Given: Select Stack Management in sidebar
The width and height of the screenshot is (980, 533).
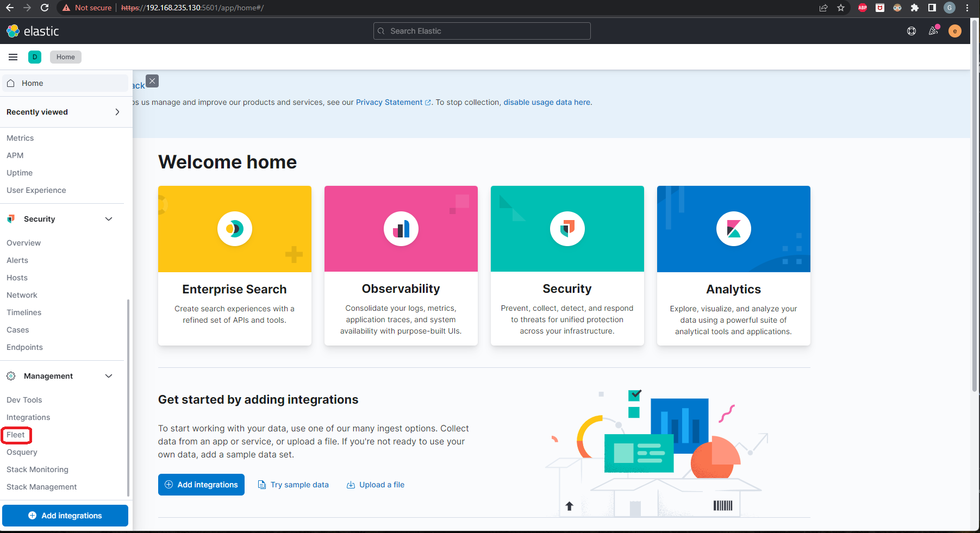Looking at the screenshot, I should pos(41,487).
